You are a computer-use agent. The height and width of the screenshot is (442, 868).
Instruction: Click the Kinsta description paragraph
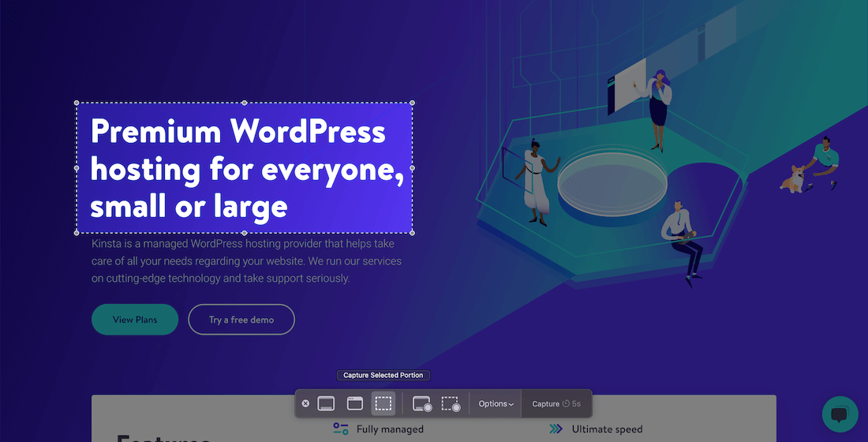click(x=246, y=261)
